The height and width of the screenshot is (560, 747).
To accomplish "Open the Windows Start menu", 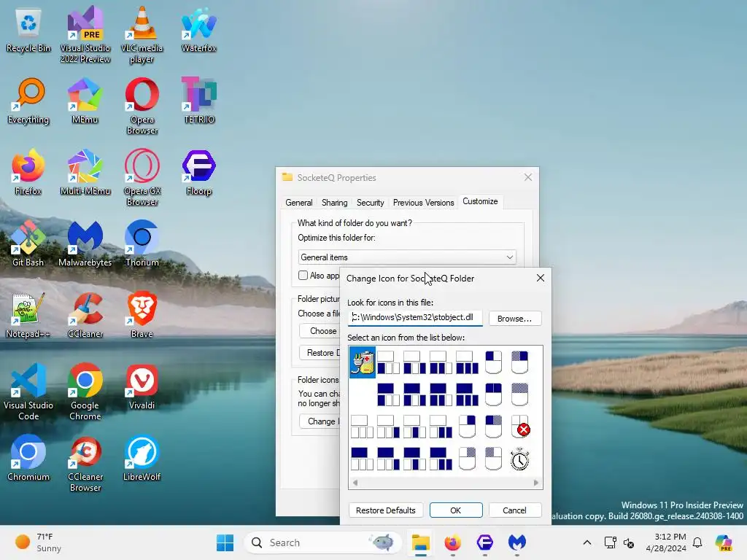I will point(225,542).
